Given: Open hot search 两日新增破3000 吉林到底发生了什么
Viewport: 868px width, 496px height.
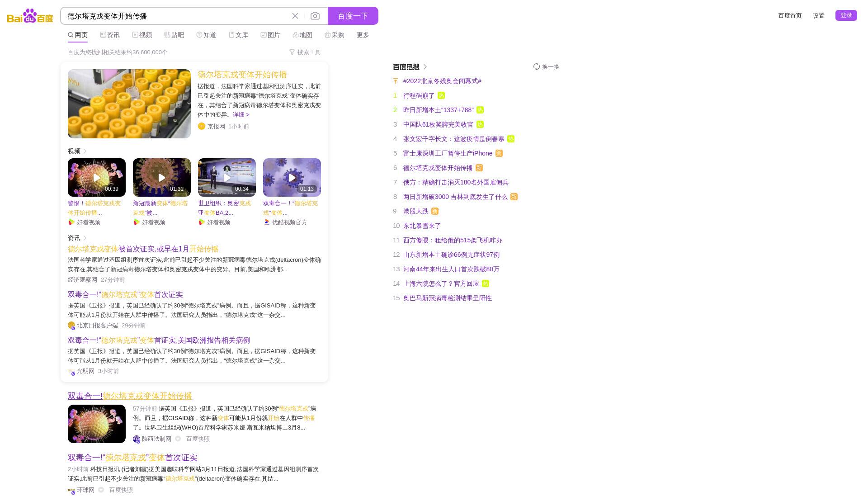Looking at the screenshot, I should (455, 197).
